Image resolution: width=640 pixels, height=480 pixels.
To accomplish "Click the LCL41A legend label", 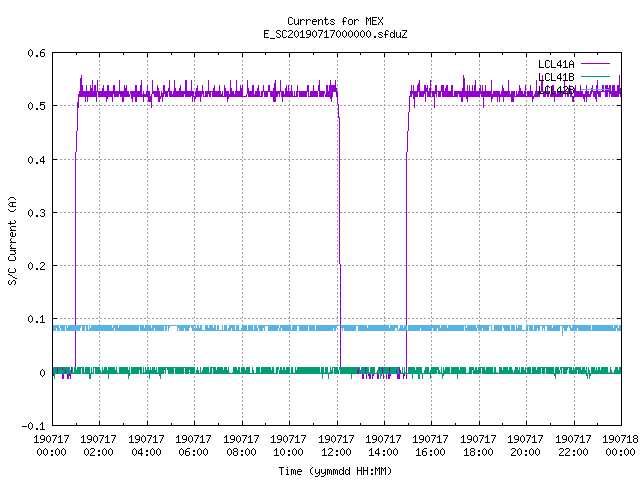I will click(556, 64).
